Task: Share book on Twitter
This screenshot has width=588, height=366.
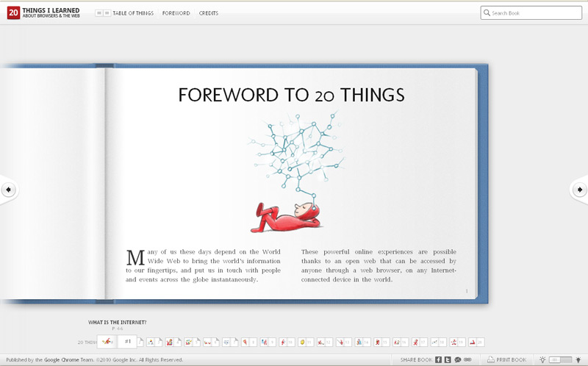Action: click(x=448, y=359)
